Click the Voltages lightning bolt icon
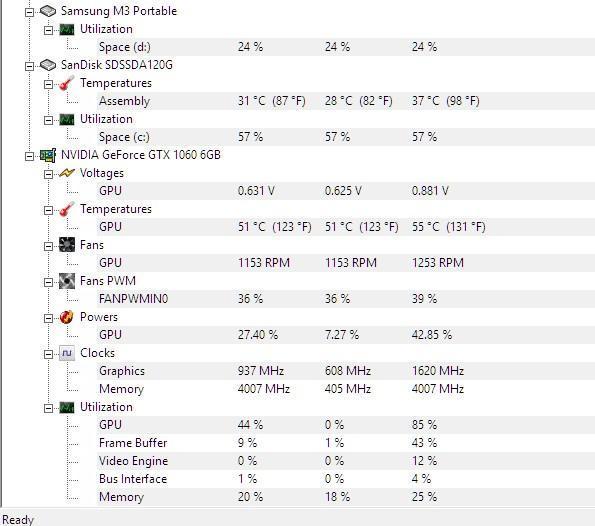The width and height of the screenshot is (595, 526). pos(67,173)
